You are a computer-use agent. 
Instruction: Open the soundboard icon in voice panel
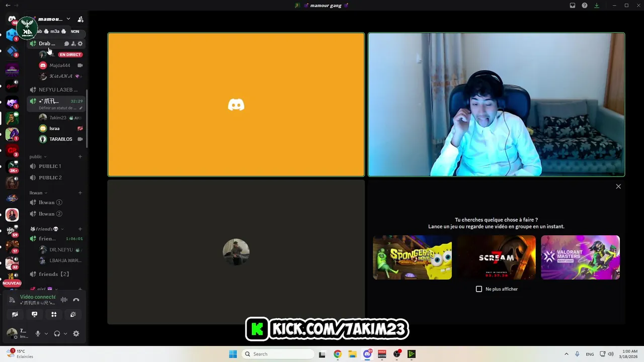pos(73,314)
